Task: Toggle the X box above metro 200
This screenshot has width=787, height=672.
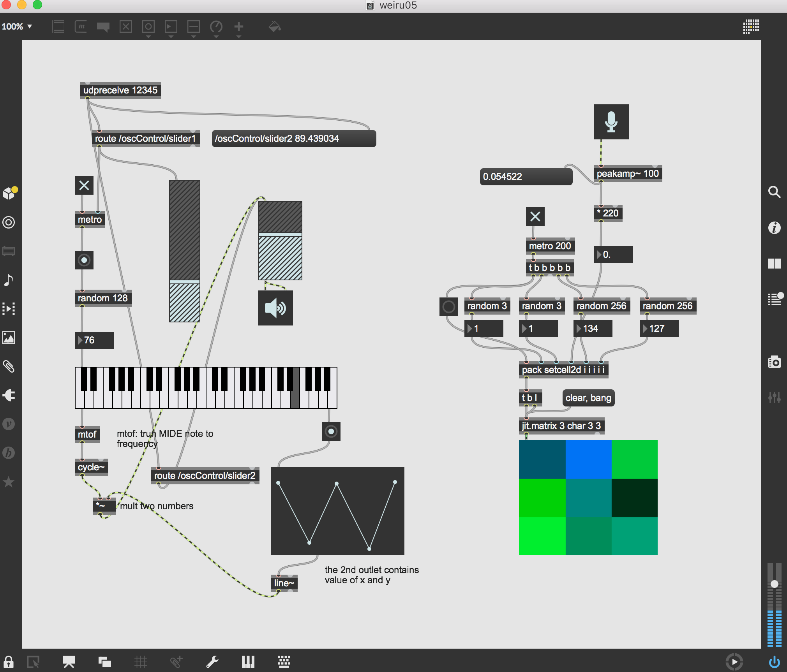Action: point(535,216)
